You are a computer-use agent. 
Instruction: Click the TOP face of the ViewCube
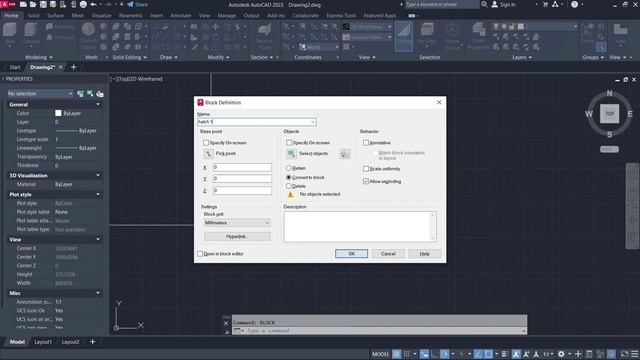[609, 113]
